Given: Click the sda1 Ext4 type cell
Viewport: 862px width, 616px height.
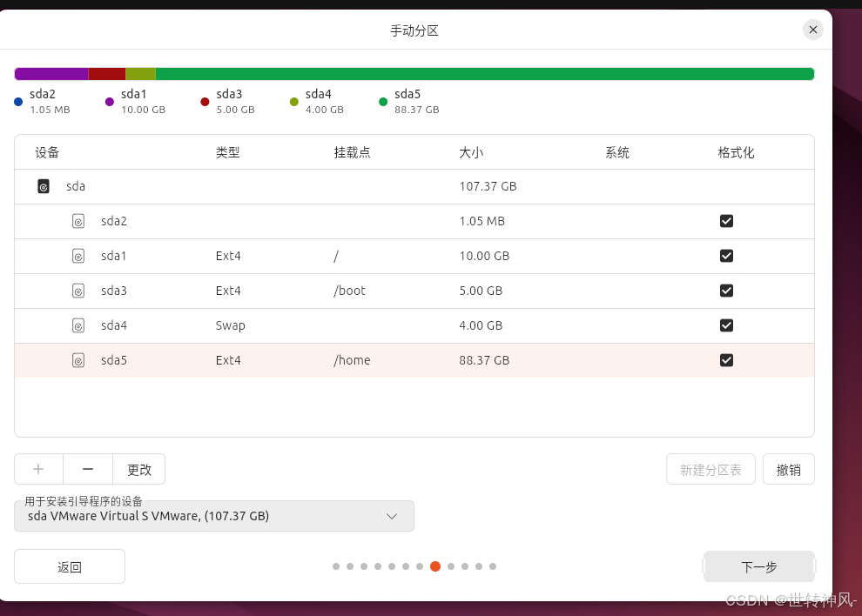Looking at the screenshot, I should coord(228,256).
